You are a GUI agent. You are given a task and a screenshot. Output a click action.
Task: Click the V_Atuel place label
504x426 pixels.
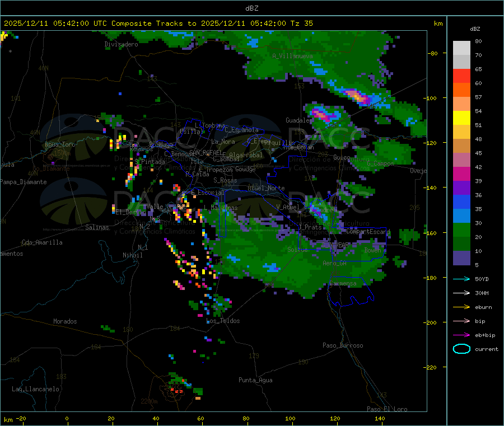[288, 207]
